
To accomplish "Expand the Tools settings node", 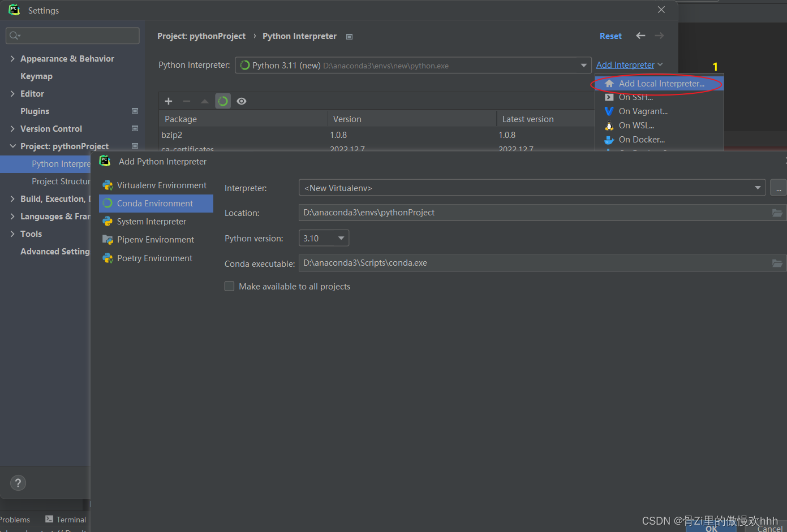I will pos(12,234).
